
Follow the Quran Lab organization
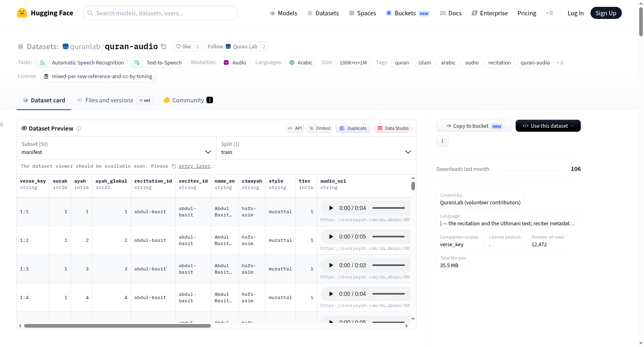point(233,46)
